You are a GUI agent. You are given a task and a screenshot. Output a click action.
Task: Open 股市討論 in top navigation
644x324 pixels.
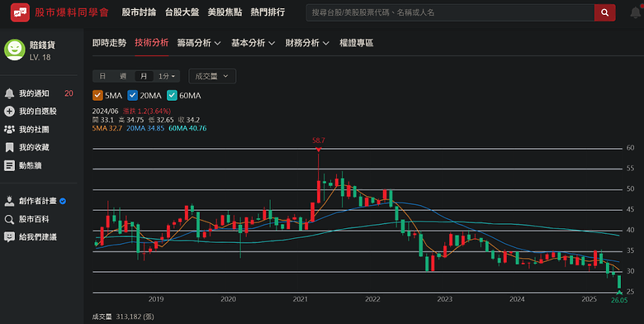point(139,12)
